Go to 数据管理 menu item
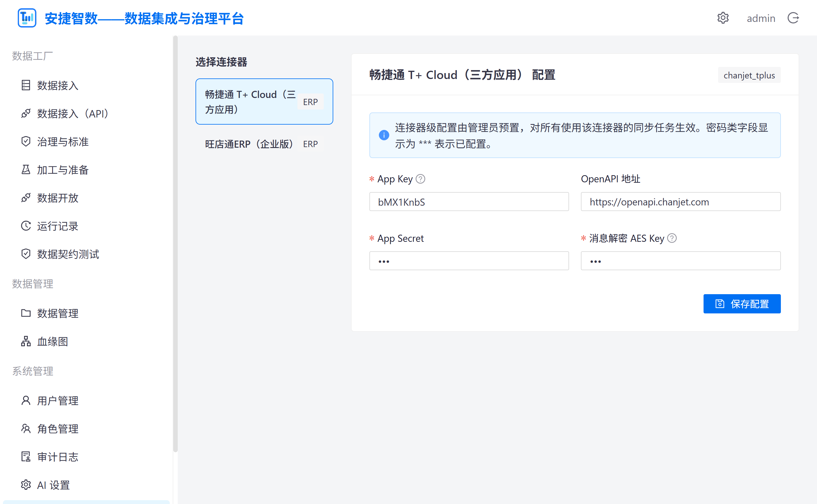The width and height of the screenshot is (817, 504). point(87,313)
